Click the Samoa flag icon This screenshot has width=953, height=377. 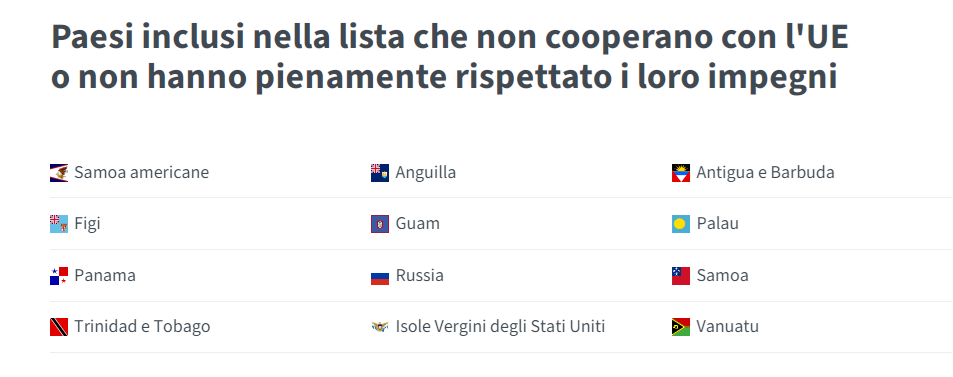click(681, 276)
